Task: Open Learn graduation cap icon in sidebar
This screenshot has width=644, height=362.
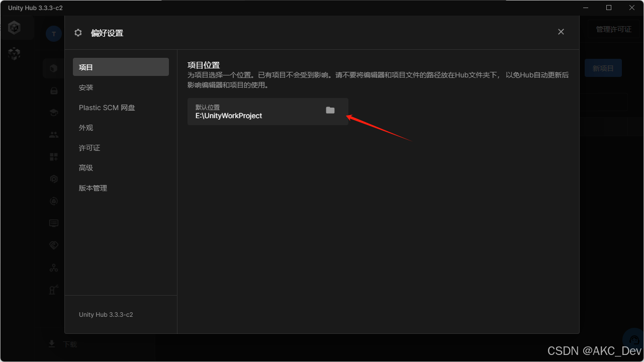Action: tap(54, 113)
